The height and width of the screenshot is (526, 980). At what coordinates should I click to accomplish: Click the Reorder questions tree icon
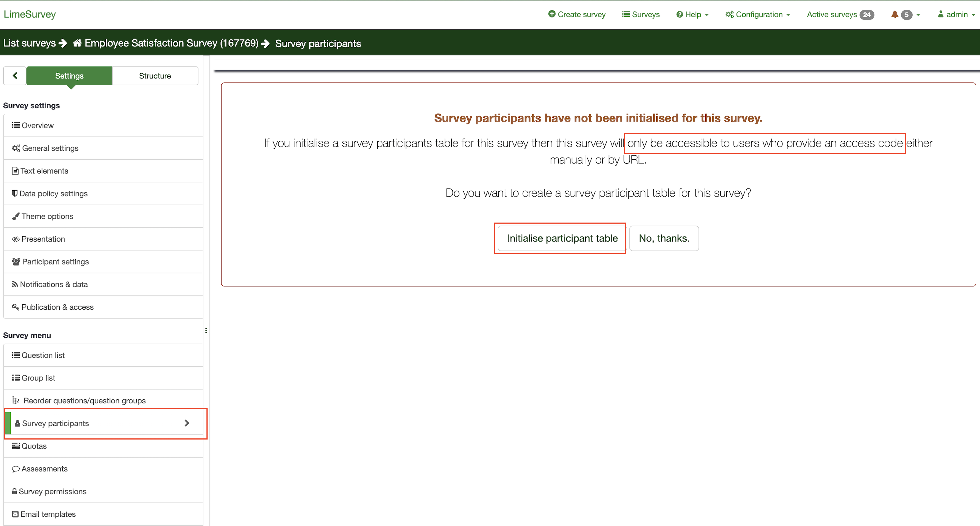(16, 400)
